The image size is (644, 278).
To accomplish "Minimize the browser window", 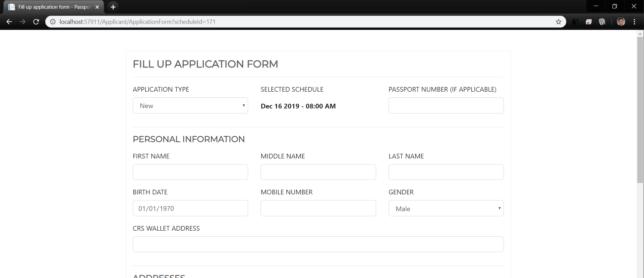I will click(596, 6).
